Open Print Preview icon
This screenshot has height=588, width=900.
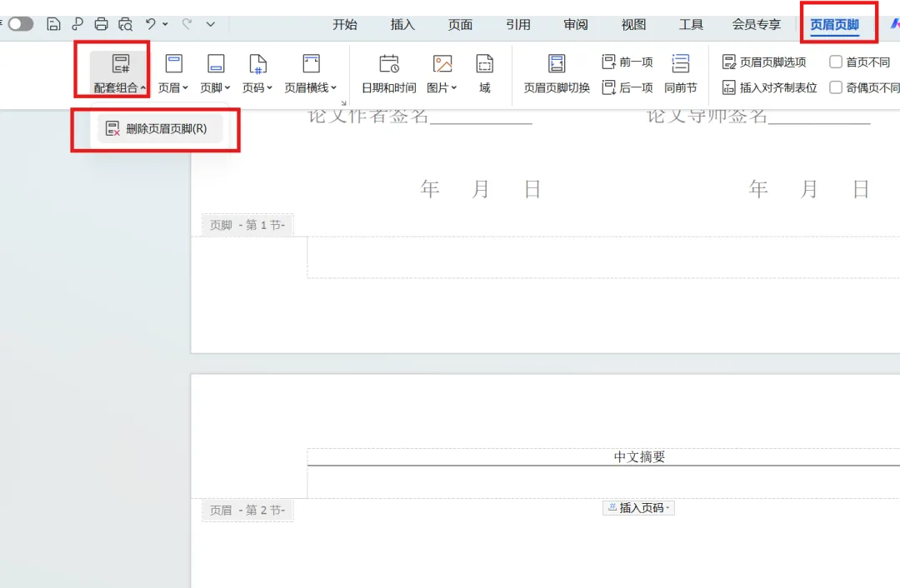pyautogui.click(x=125, y=24)
